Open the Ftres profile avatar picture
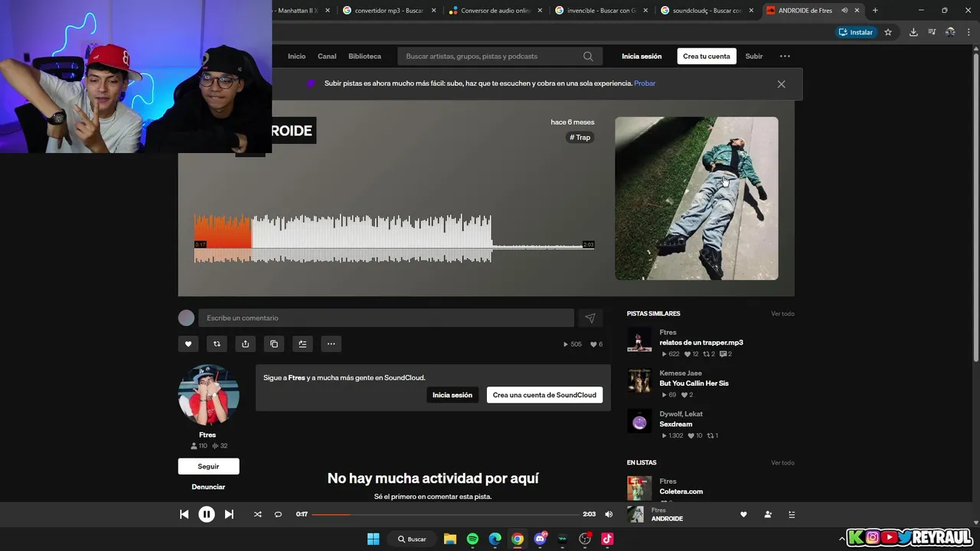The image size is (980, 551). (208, 395)
